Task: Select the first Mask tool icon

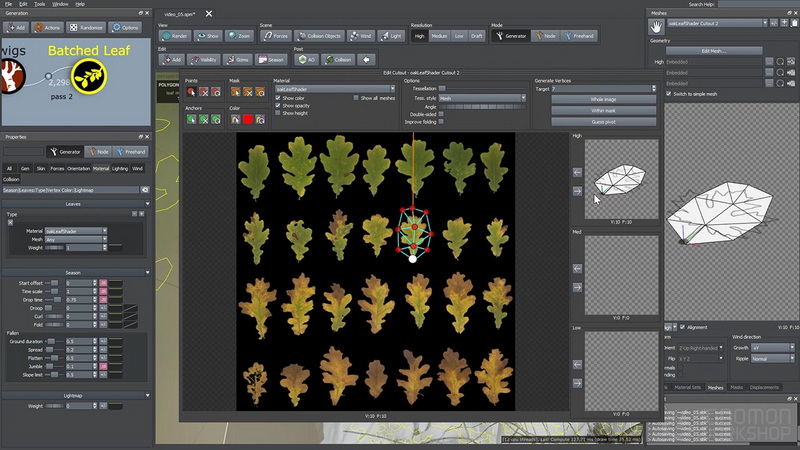Action: [235, 92]
